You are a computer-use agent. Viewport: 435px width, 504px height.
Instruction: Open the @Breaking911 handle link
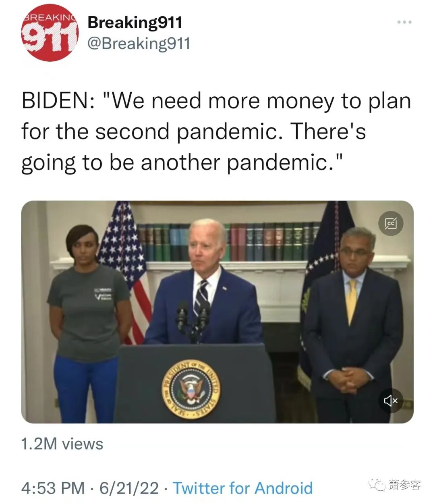click(139, 43)
